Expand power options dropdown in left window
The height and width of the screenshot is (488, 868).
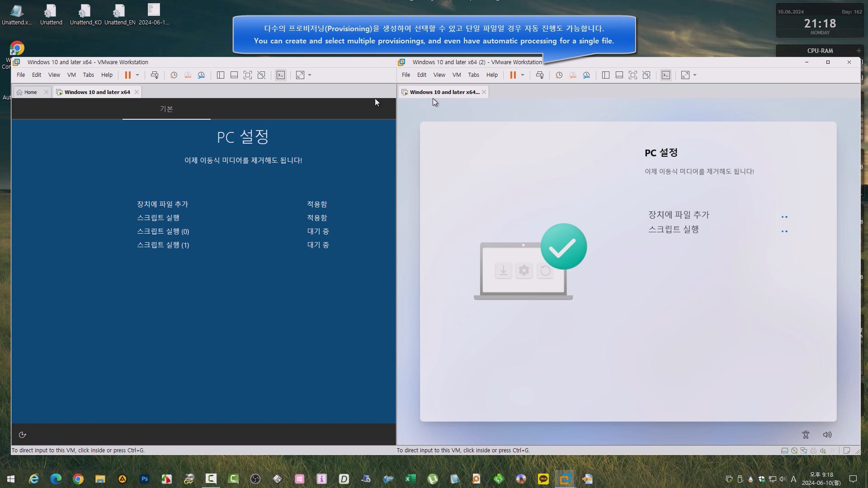[x=137, y=75]
